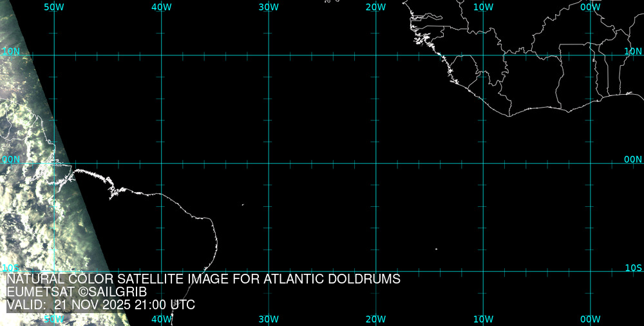Click grid intersection of 00W and equator
The height and width of the screenshot is (326, 644).
[591, 163]
